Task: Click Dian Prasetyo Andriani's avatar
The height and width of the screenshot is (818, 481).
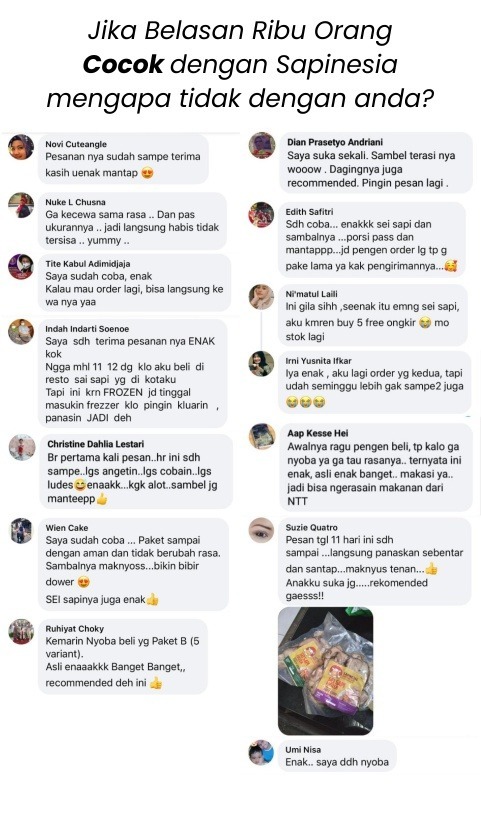Action: click(262, 146)
